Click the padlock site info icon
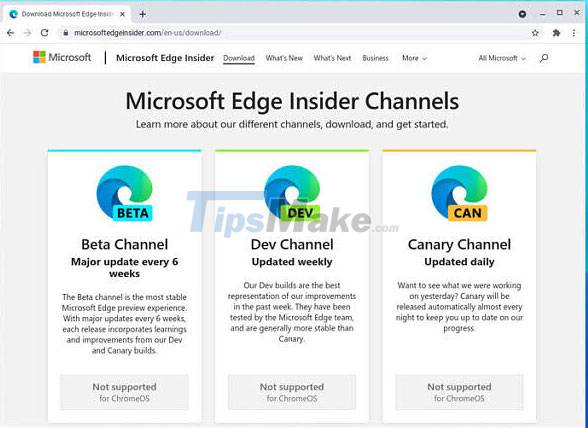The width and height of the screenshot is (588, 428). click(x=66, y=33)
